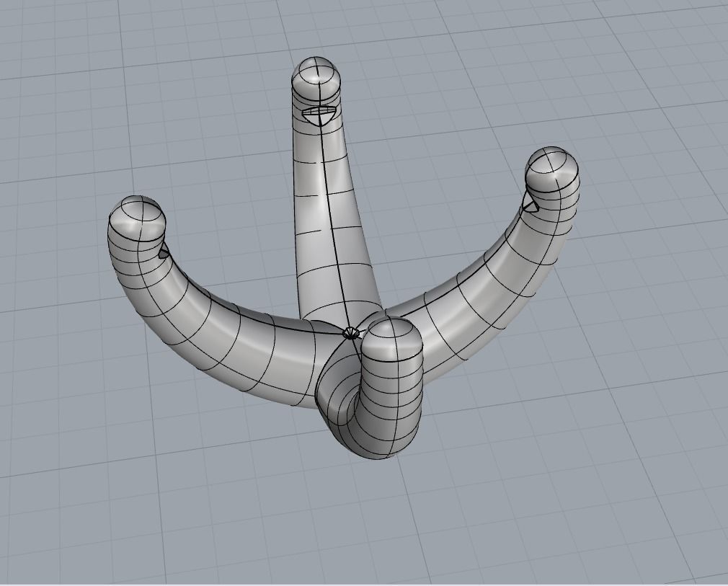Click the notch cutout below the center prong tip
This screenshot has height=586, width=728.
[318, 115]
